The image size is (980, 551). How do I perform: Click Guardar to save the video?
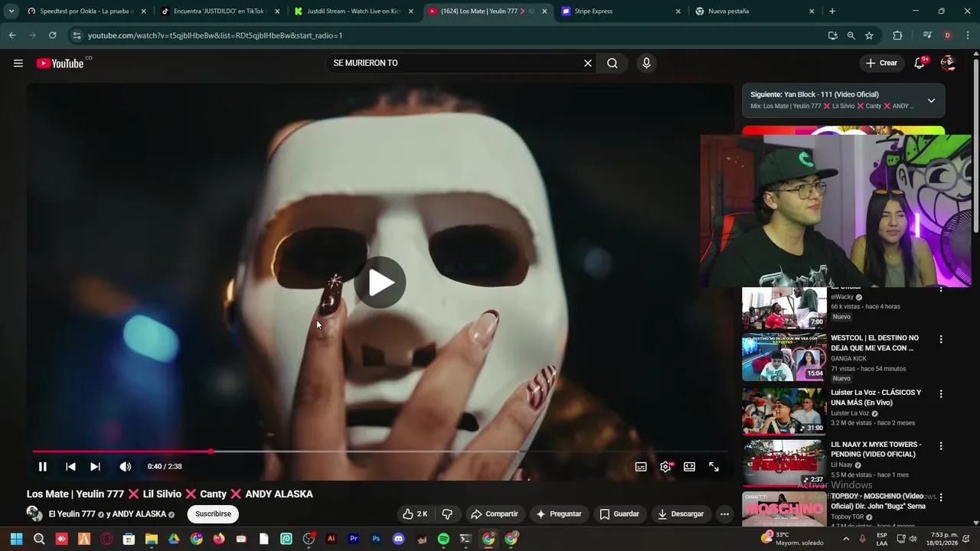[619, 514]
